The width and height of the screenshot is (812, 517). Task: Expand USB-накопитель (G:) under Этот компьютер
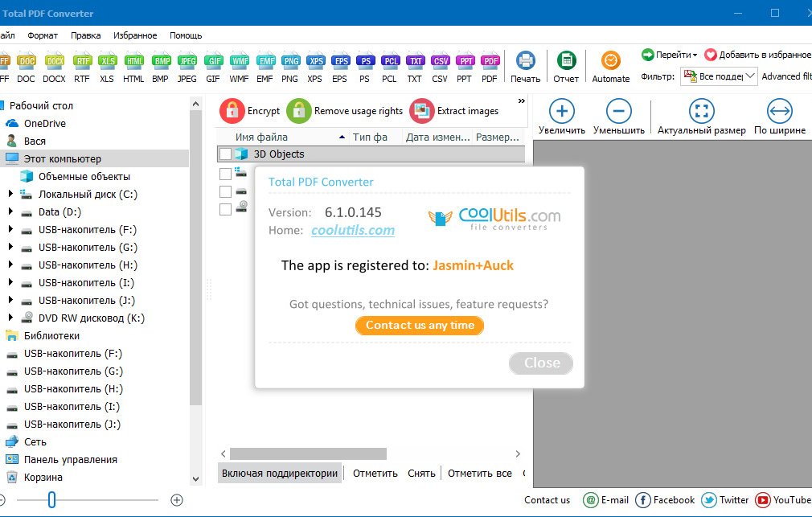pyautogui.click(x=10, y=247)
